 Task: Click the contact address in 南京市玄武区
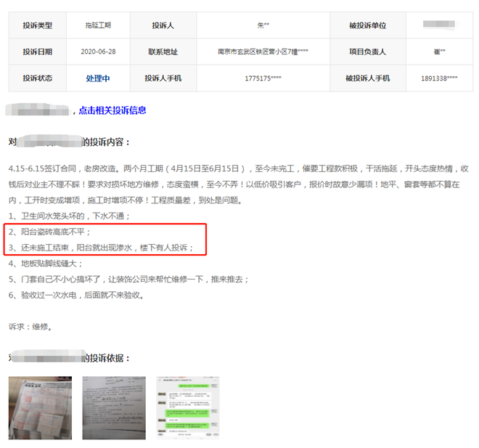[263, 52]
